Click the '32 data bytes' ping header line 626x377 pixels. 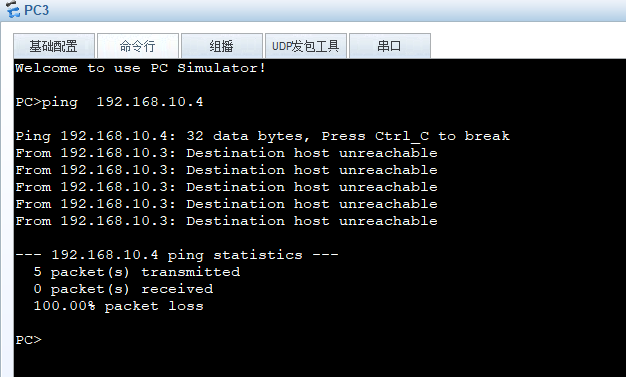pos(263,136)
